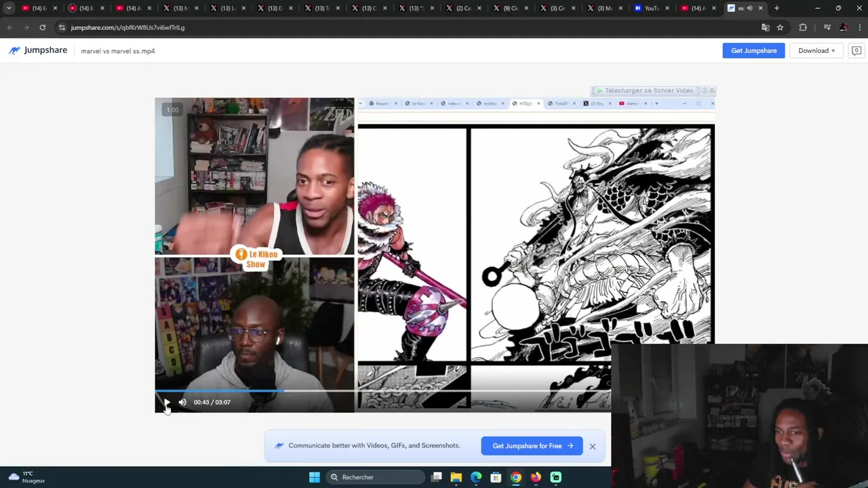868x488 pixels.
Task: Open Firefox from the taskbar
Action: click(x=536, y=477)
